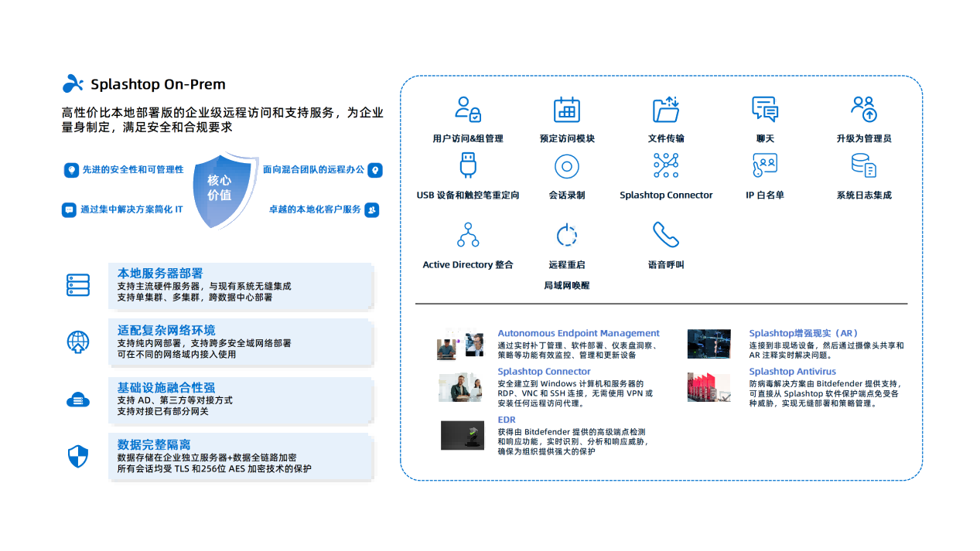Click the Active Directory 整合 label
This screenshot has width=980, height=551.
468,264
